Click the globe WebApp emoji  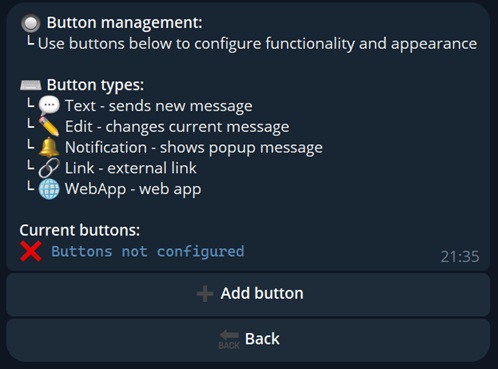click(49, 189)
